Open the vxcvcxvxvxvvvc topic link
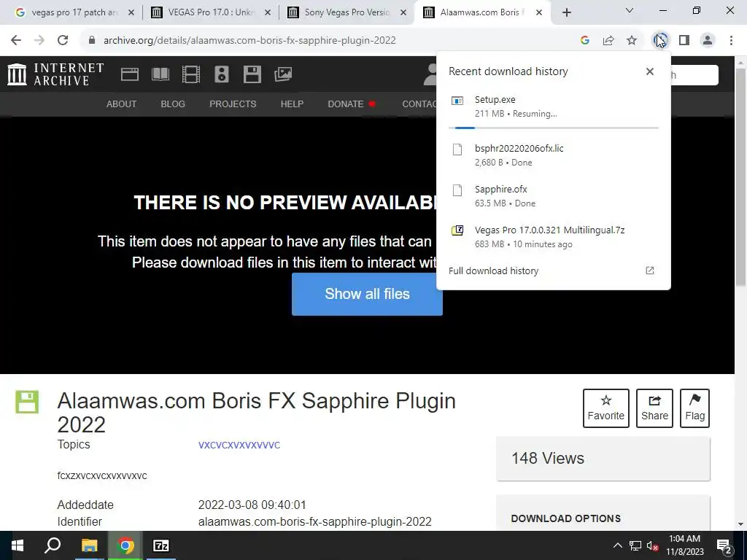 (239, 445)
